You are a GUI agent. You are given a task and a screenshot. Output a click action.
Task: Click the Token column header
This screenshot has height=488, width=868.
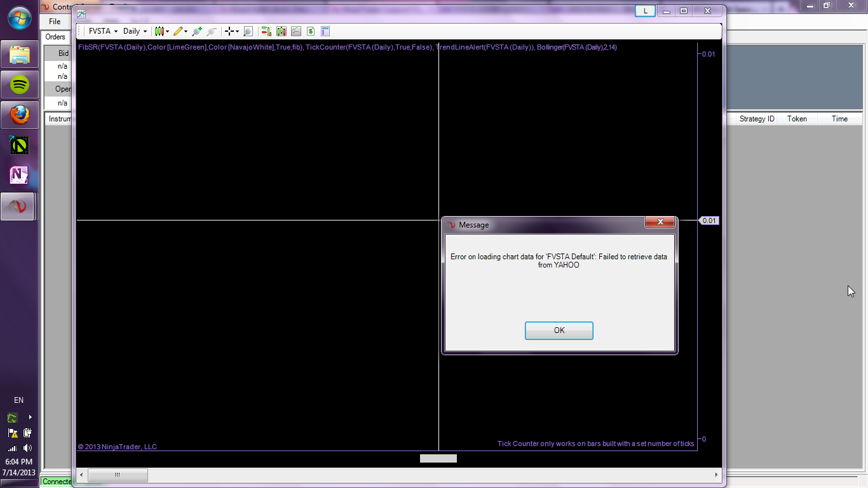pos(797,119)
